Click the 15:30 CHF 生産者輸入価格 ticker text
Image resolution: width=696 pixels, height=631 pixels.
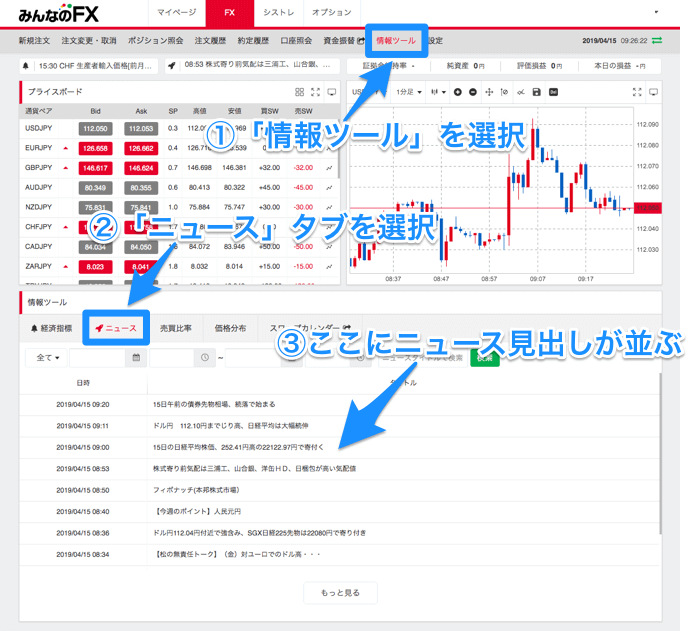point(95,66)
